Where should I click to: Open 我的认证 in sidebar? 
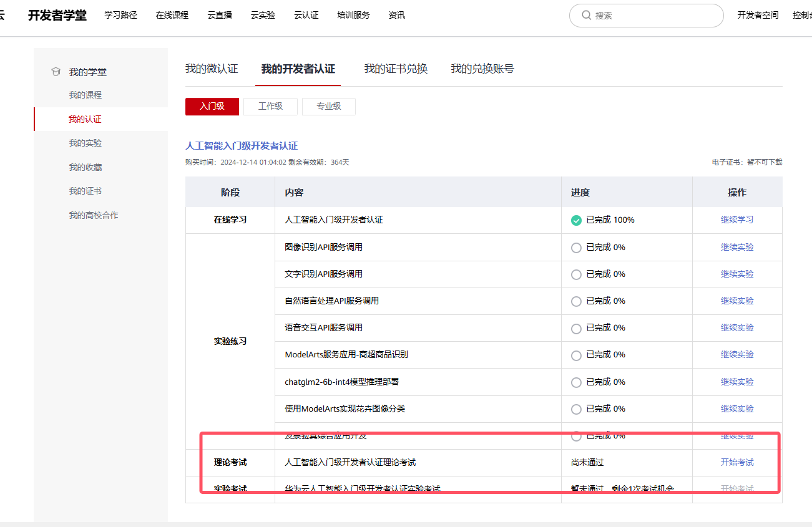tap(85, 119)
